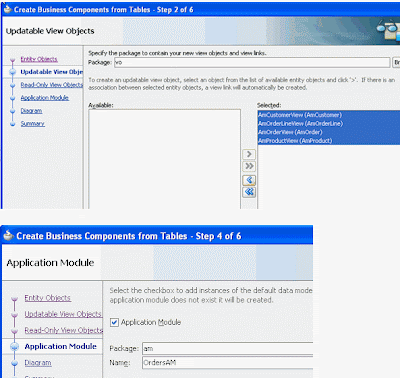The height and width of the screenshot is (378, 400).
Task: Select Updatable View Objects step in Step 2 wizard
Action: point(52,72)
